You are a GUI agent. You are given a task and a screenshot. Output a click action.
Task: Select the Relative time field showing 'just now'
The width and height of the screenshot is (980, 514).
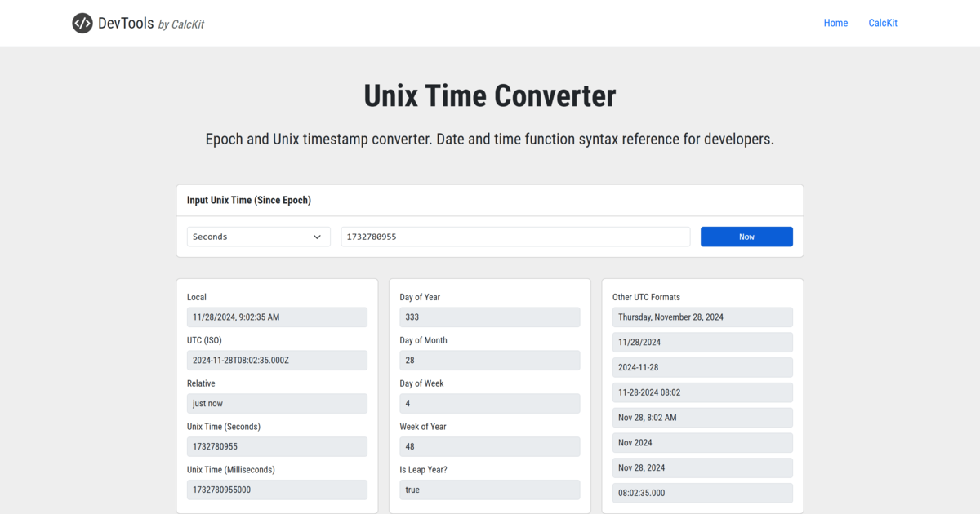click(277, 403)
